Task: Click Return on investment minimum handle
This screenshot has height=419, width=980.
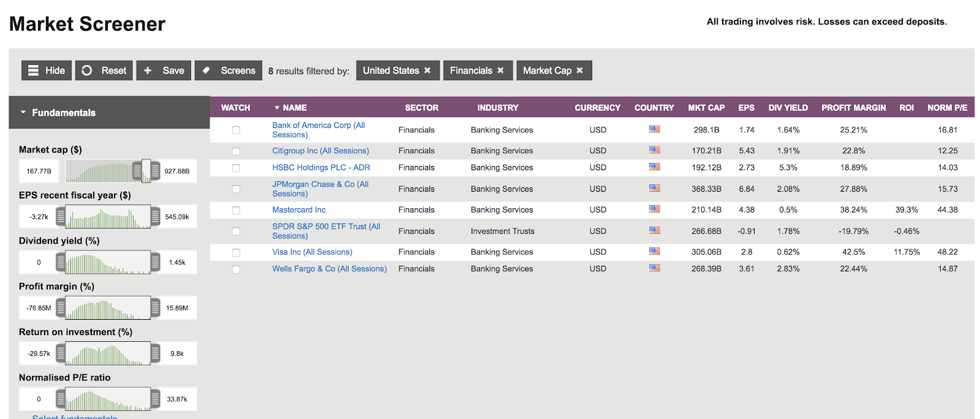Action: pos(61,353)
